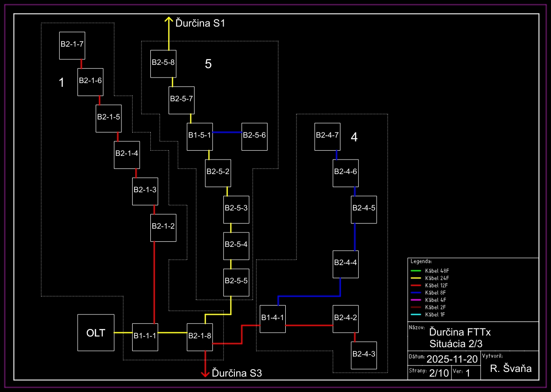Click node B2-5-6

click(254, 136)
